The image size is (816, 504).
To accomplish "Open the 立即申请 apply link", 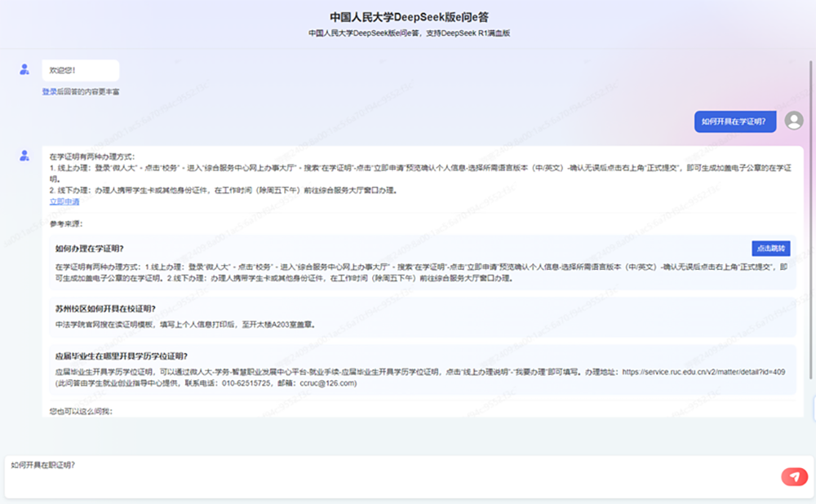I will click(64, 201).
